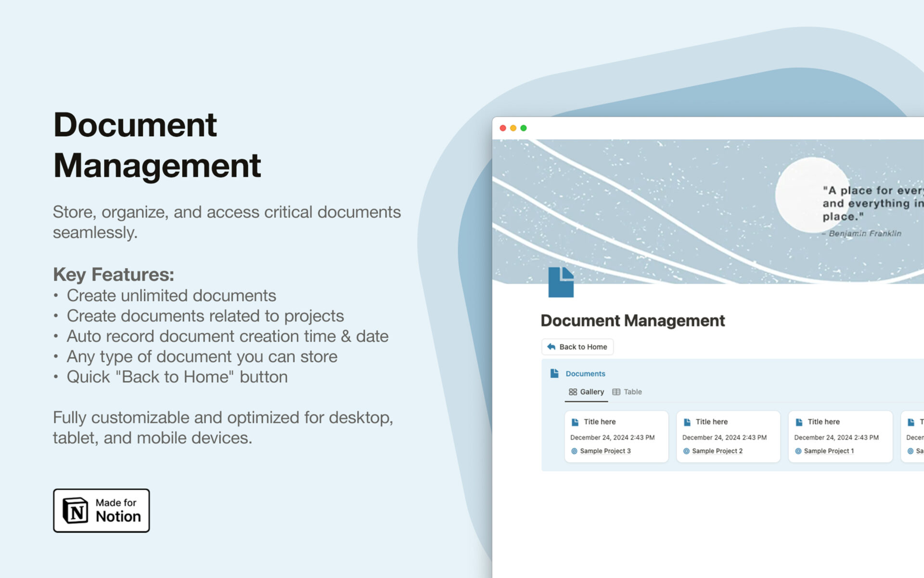
Task: Click the Gallery grid icon
Action: tap(573, 392)
